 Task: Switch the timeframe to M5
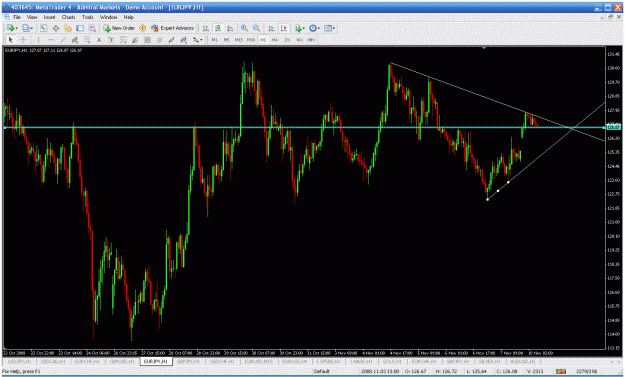pos(226,40)
